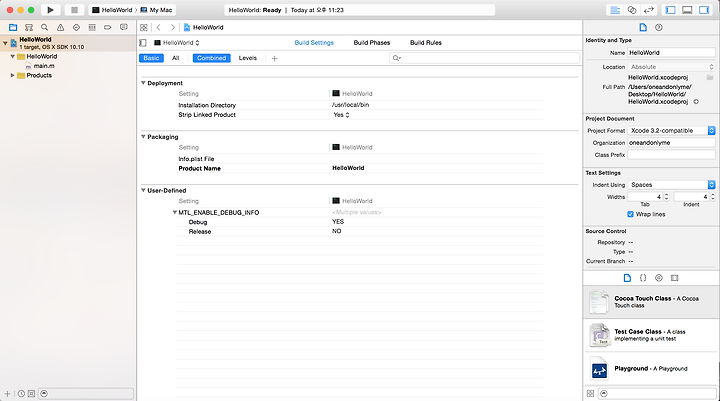Image resolution: width=720 pixels, height=401 pixels.
Task: Collapse the User-Defined section
Action: (x=143, y=190)
